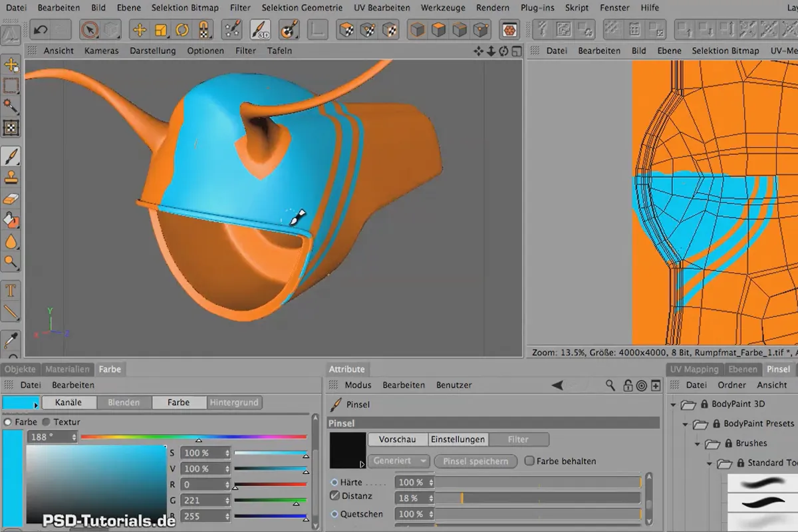The height and width of the screenshot is (532, 798).
Task: Select the Textur radio button
Action: pos(46,422)
